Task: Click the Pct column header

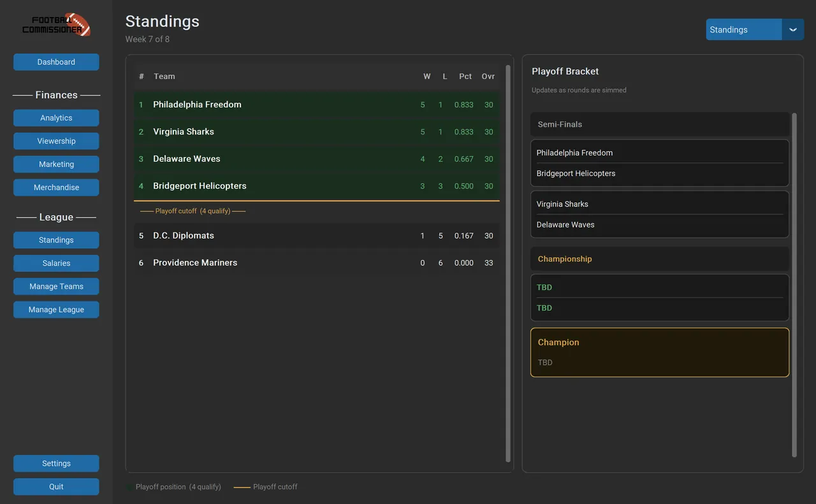Action: (x=465, y=76)
